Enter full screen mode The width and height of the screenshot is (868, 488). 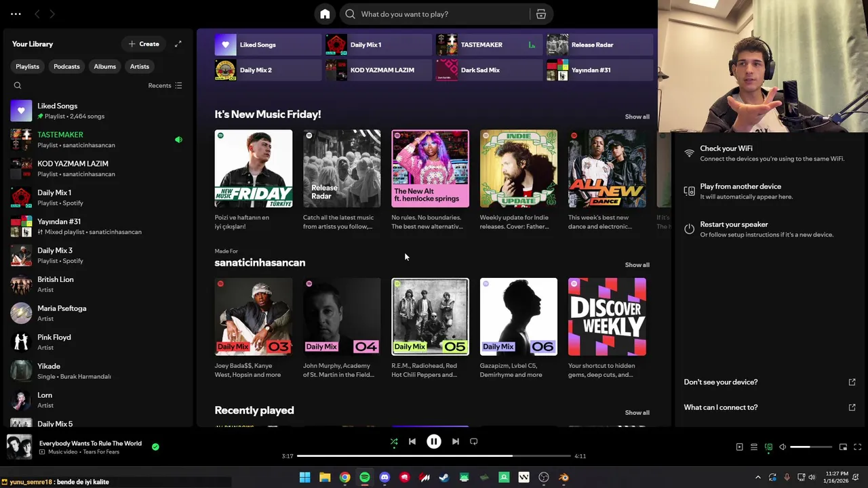[x=857, y=447]
